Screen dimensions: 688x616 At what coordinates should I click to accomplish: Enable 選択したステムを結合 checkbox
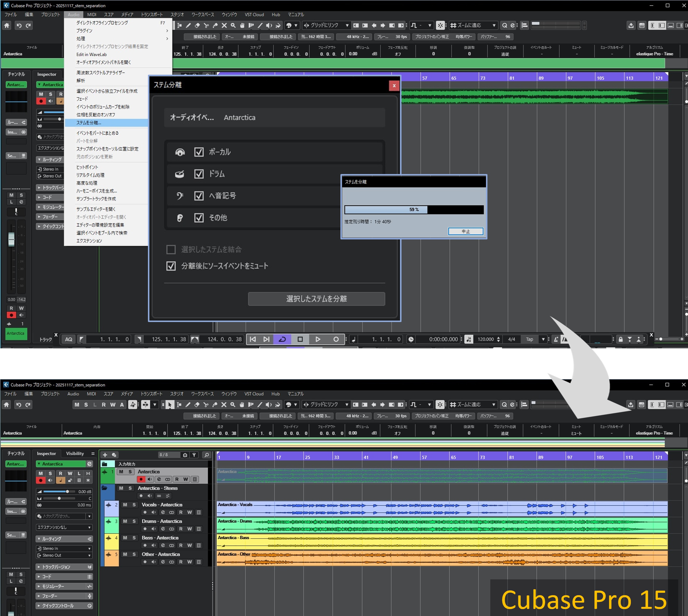point(171,249)
